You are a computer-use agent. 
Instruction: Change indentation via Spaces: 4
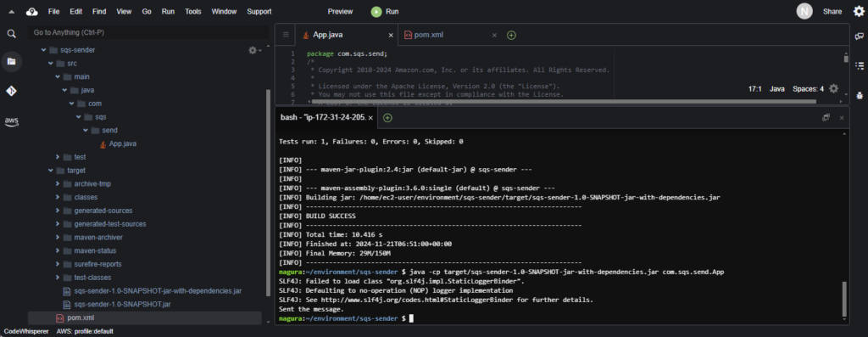click(x=808, y=88)
